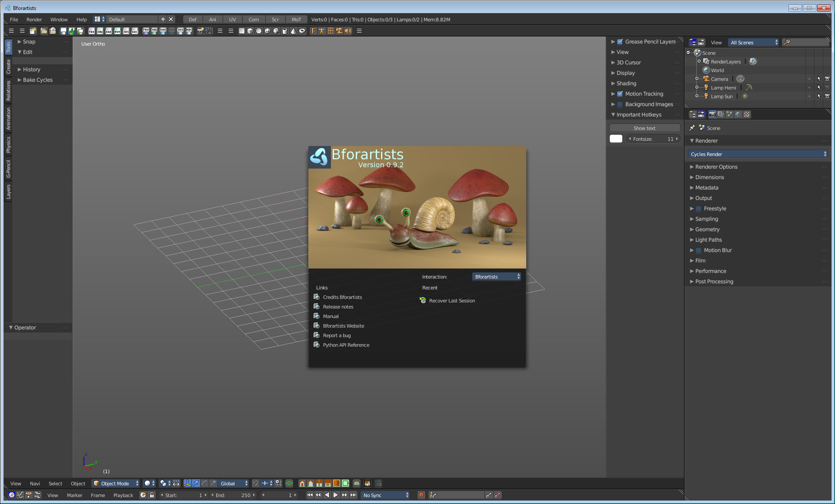Open the Render menu in menubar

pyautogui.click(x=33, y=20)
